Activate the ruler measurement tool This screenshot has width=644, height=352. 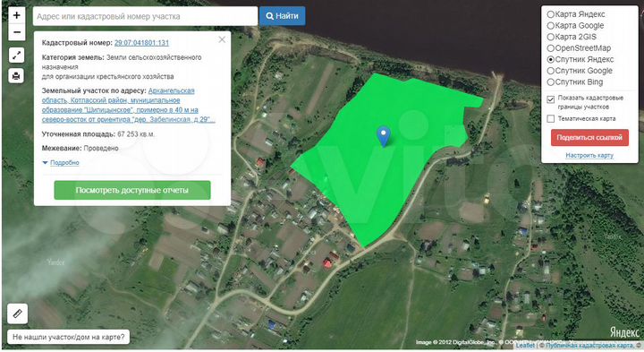[x=17, y=313]
